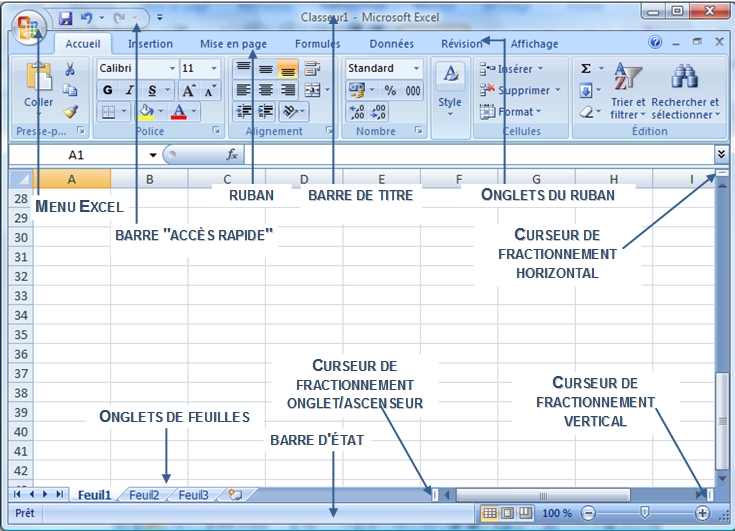Image resolution: width=735 pixels, height=531 pixels.
Task: Open the font color dropdown arrow
Action: 194,112
